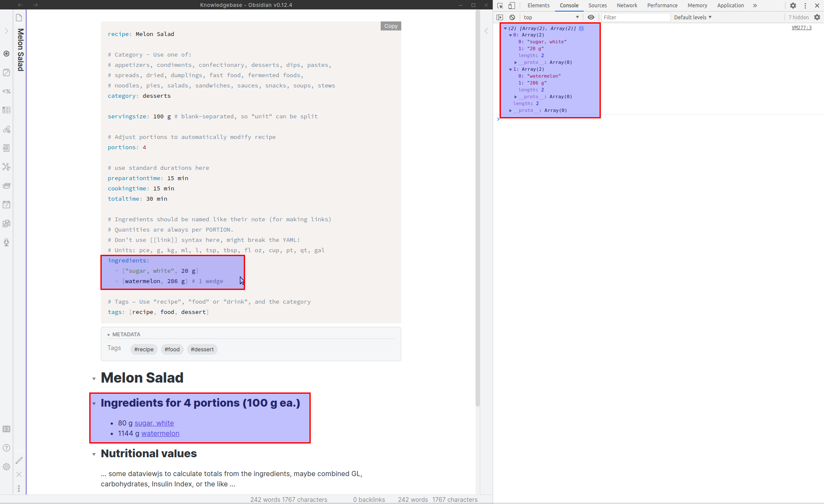The height and width of the screenshot is (504, 824).
Task: Open a random note with the dice icon
Action: 6,72
